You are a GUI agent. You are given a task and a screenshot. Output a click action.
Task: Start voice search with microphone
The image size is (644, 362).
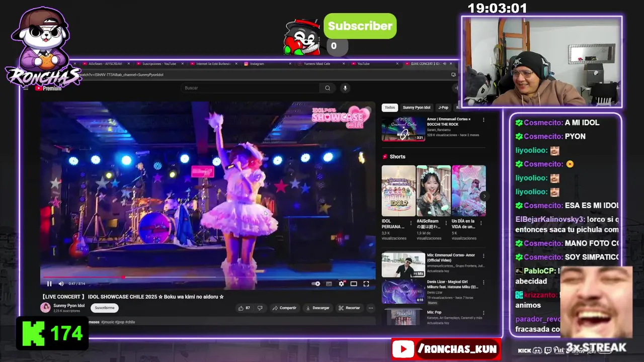[x=345, y=88]
